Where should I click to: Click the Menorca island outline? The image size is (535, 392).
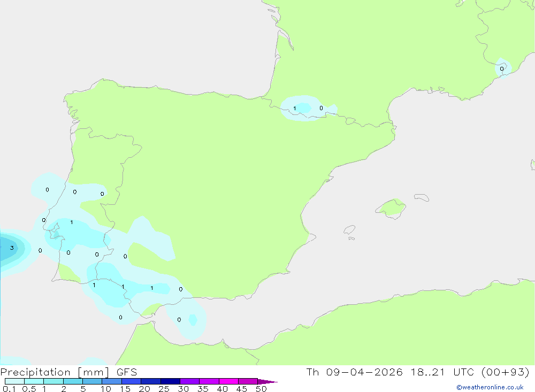pyautogui.click(x=422, y=197)
